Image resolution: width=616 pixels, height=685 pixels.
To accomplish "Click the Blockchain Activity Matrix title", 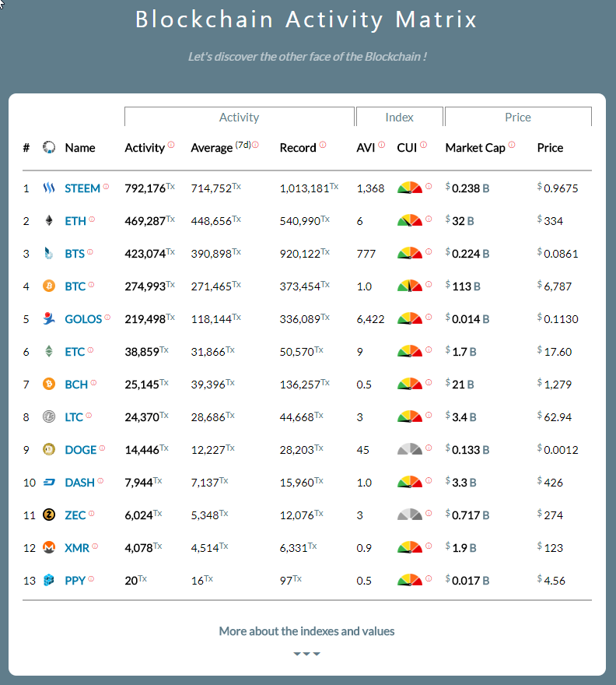I will tap(306, 19).
